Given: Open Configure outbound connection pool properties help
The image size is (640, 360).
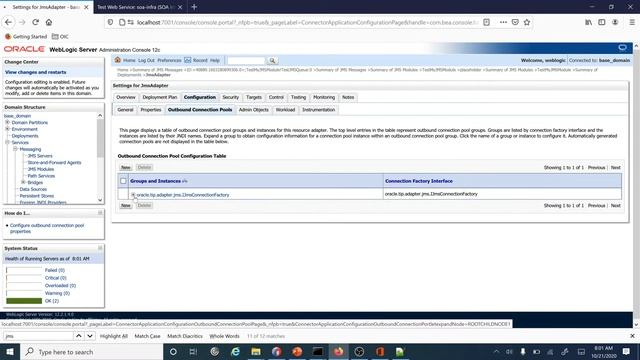Looking at the screenshot, I should (x=47, y=228).
